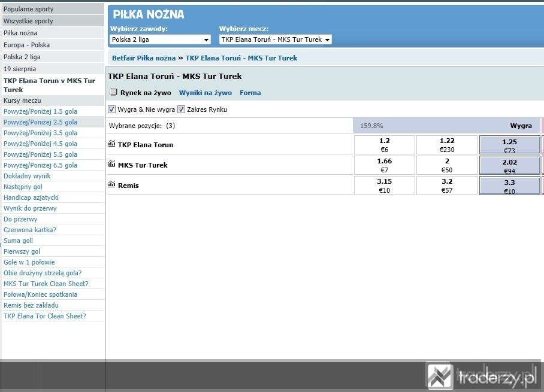
Task: Open chart icon for MKS Tur Turek
Action: 111,164
